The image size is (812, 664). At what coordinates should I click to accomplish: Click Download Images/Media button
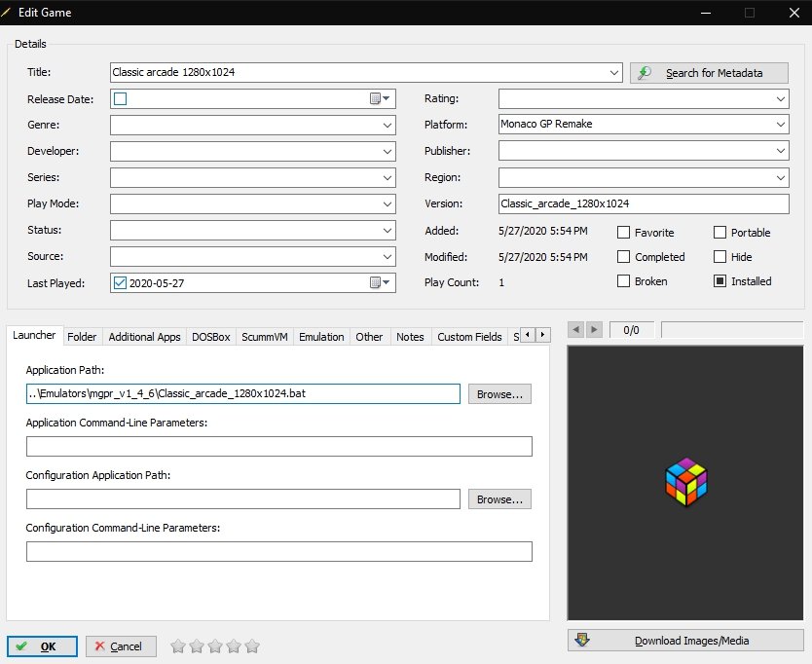685,641
